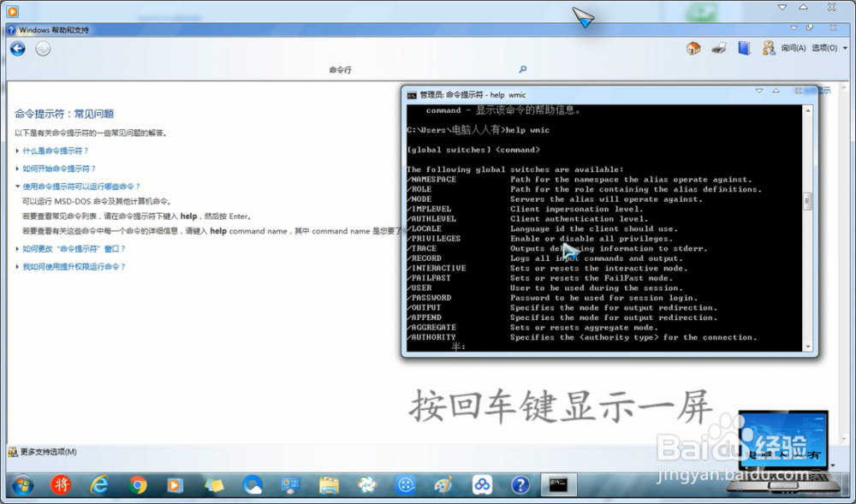Print the help topic with printer icon
This screenshot has width=856, height=504.
(719, 48)
